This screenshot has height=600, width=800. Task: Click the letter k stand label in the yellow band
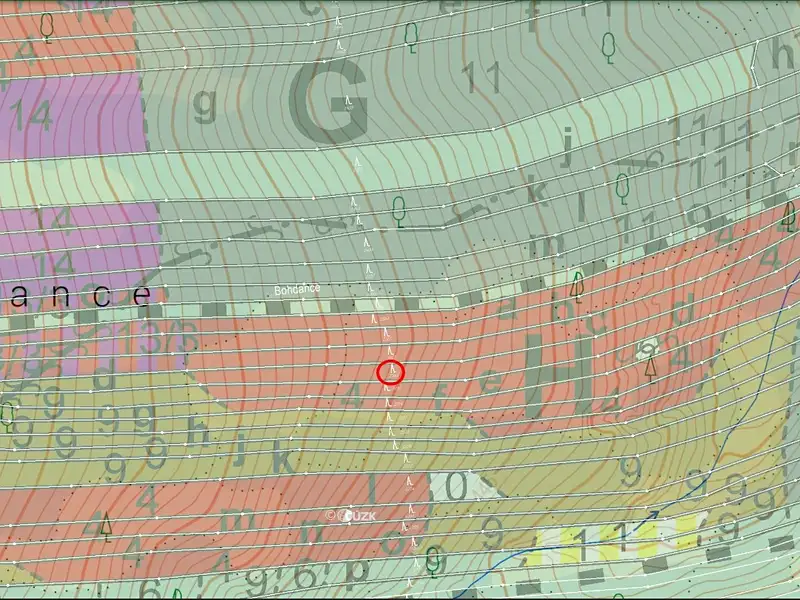click(x=283, y=457)
